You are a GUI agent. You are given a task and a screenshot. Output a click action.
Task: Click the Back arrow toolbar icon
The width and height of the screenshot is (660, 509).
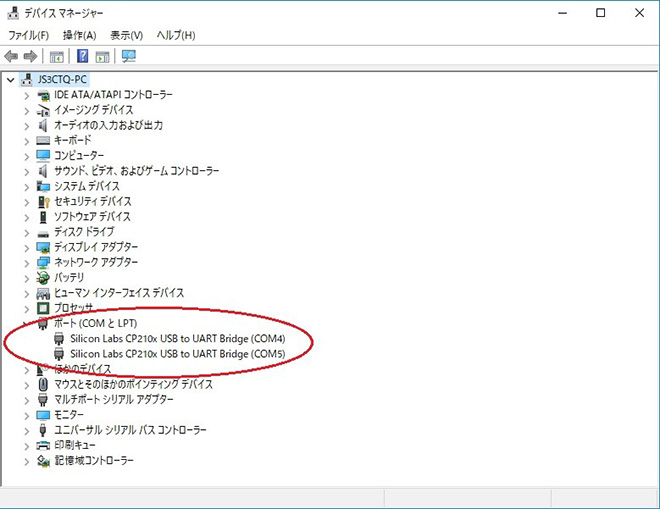point(11,56)
